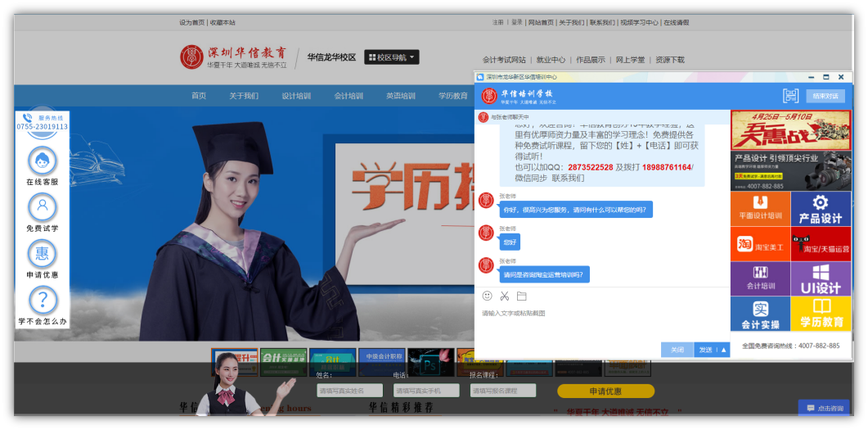Open 学历教育 in the blue nav bar
The width and height of the screenshot is (868, 430).
coord(453,96)
